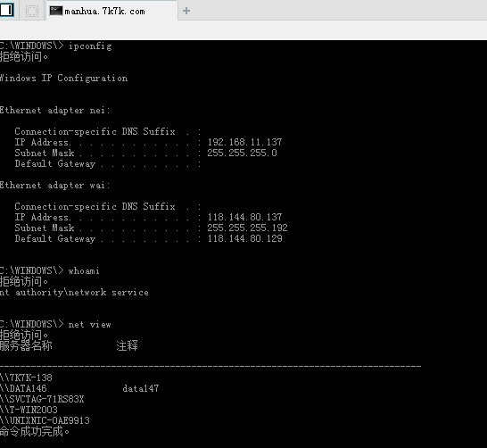Click '命令成功完成。' status line
This screenshot has height=448, width=487.
point(35,432)
